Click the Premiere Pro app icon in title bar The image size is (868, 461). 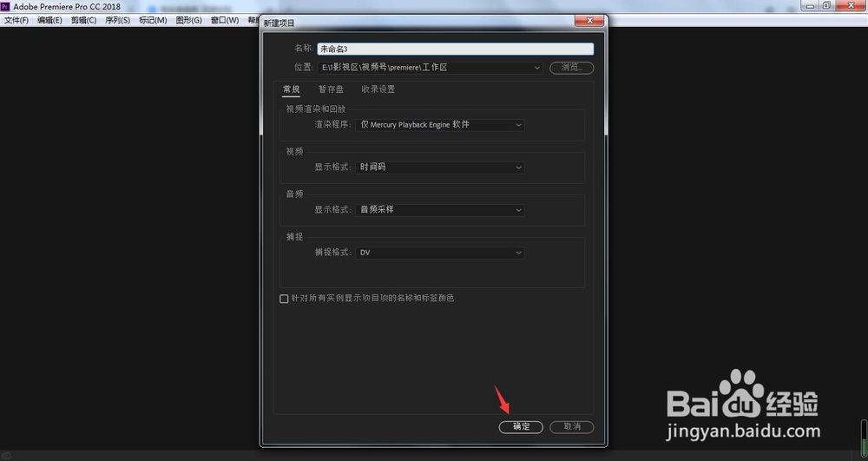pos(5,7)
